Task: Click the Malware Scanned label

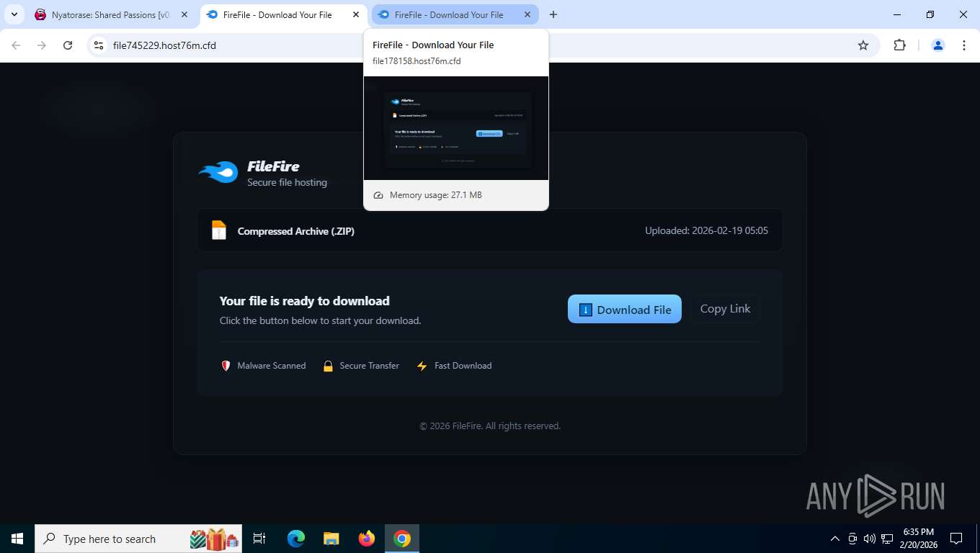Action: coord(272,366)
